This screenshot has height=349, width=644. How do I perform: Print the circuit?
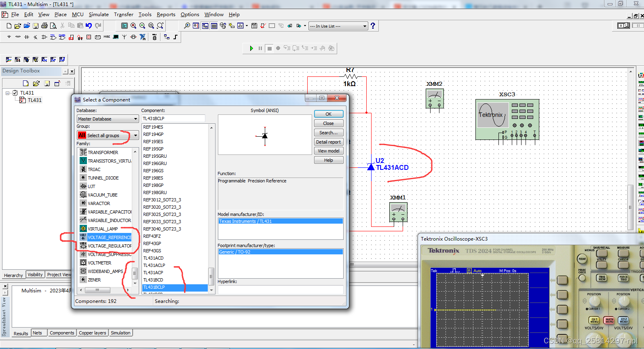44,25
